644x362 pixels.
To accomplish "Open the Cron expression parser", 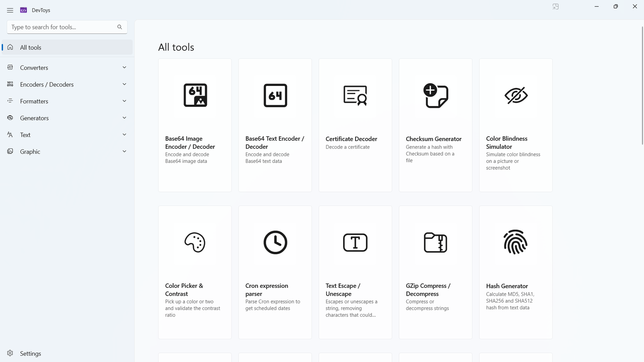I will [275, 272].
